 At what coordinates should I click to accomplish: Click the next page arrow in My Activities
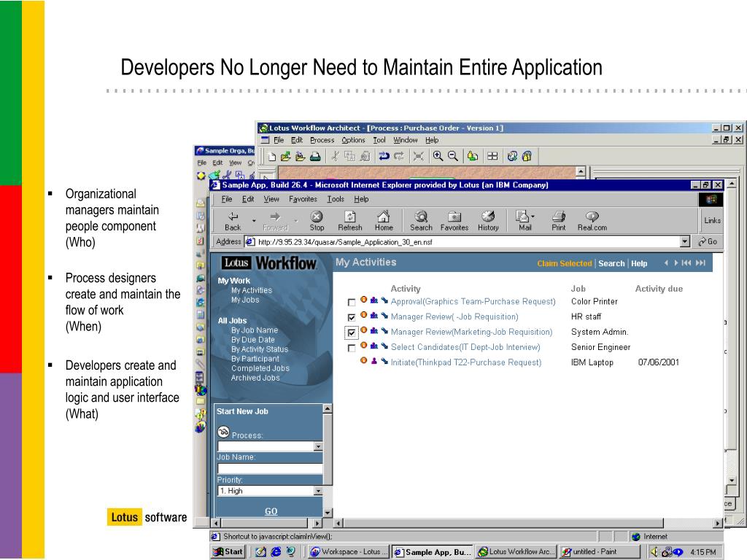676,262
